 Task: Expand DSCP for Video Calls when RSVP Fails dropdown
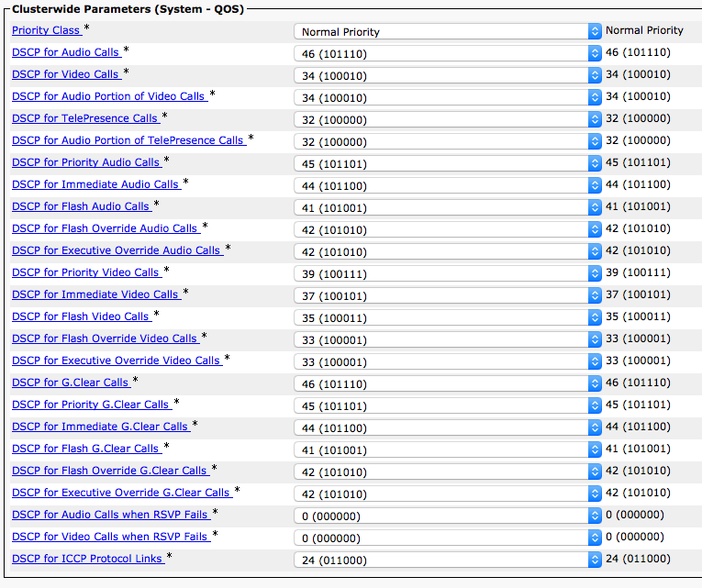[x=448, y=537]
